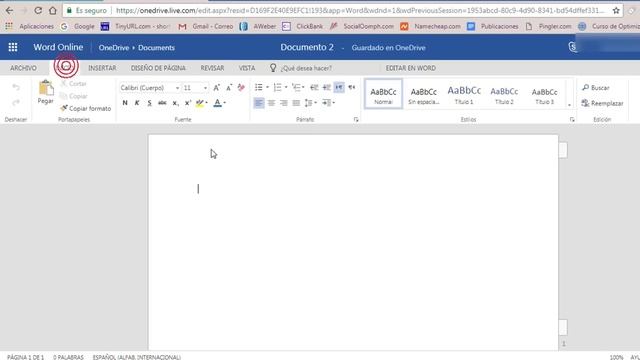Apply text highlight color
640x360 pixels.
[200, 103]
